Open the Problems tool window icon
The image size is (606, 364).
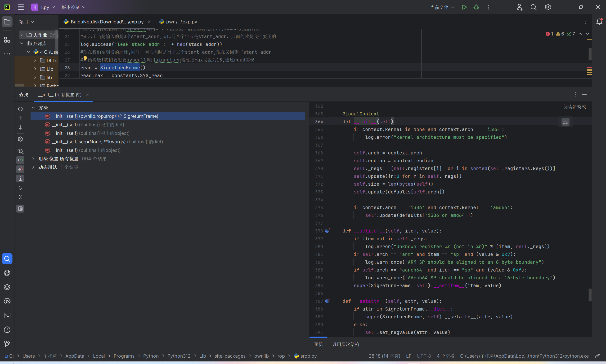click(x=7, y=330)
